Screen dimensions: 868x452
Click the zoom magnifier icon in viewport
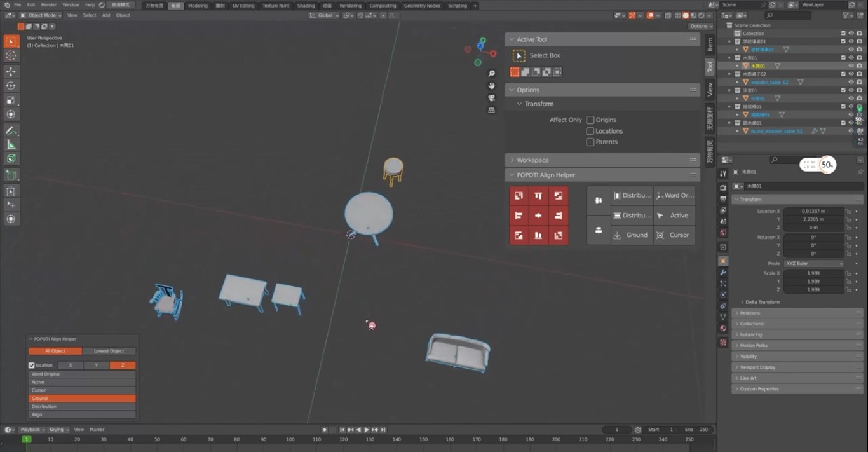pyautogui.click(x=491, y=74)
